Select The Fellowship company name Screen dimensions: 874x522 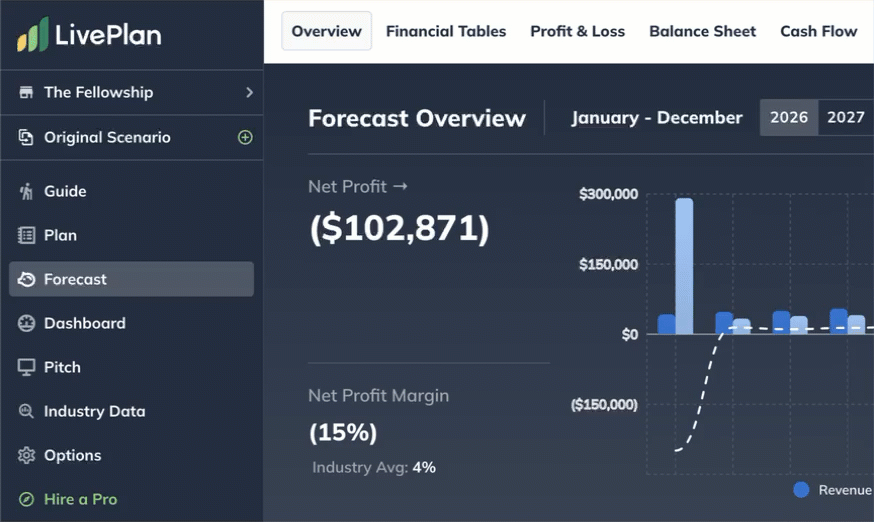pos(99,92)
